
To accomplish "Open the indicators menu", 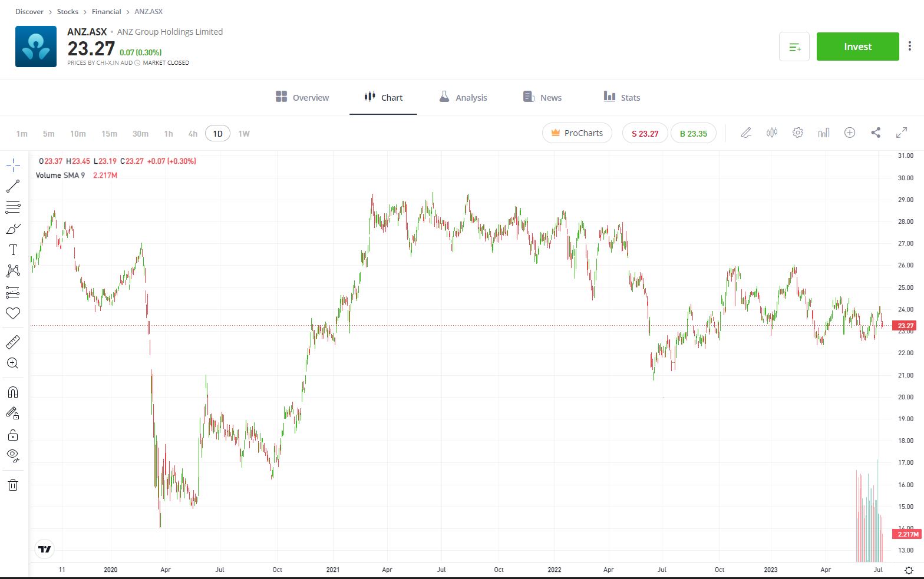I will (824, 133).
